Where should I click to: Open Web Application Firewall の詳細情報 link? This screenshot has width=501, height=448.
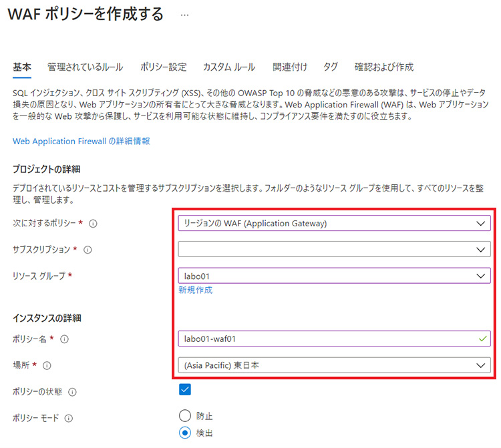[x=81, y=141]
